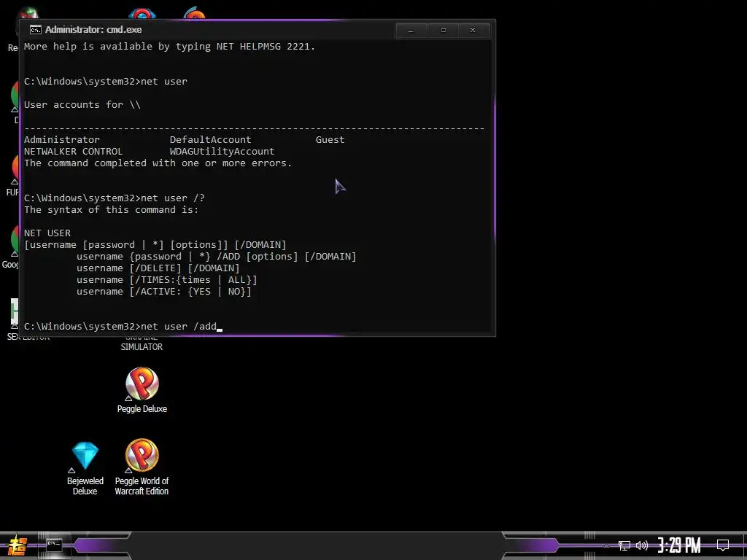Select the SIMULATOR desktop shortcut label

coord(142,347)
